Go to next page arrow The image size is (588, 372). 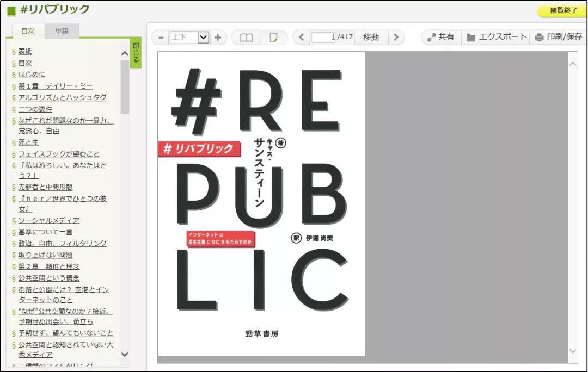coord(396,38)
